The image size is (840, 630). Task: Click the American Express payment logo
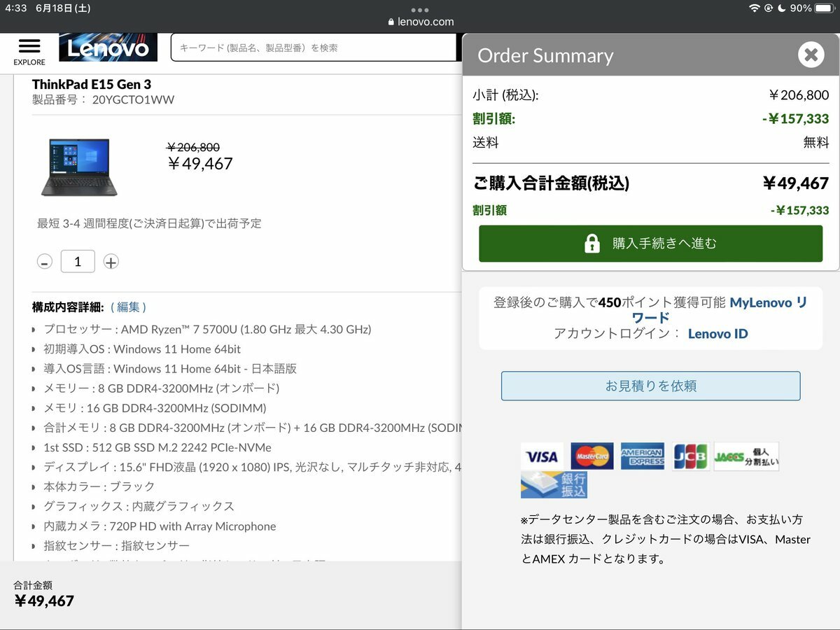642,456
